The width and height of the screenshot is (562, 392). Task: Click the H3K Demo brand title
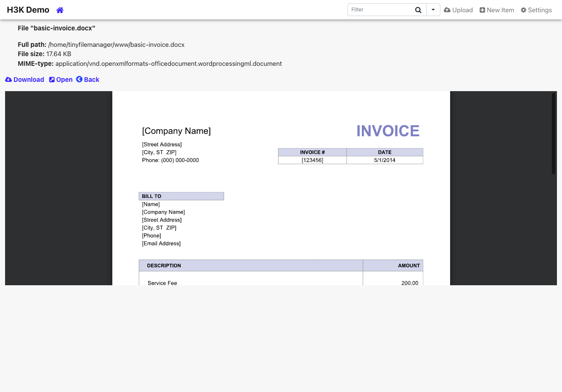pos(28,10)
